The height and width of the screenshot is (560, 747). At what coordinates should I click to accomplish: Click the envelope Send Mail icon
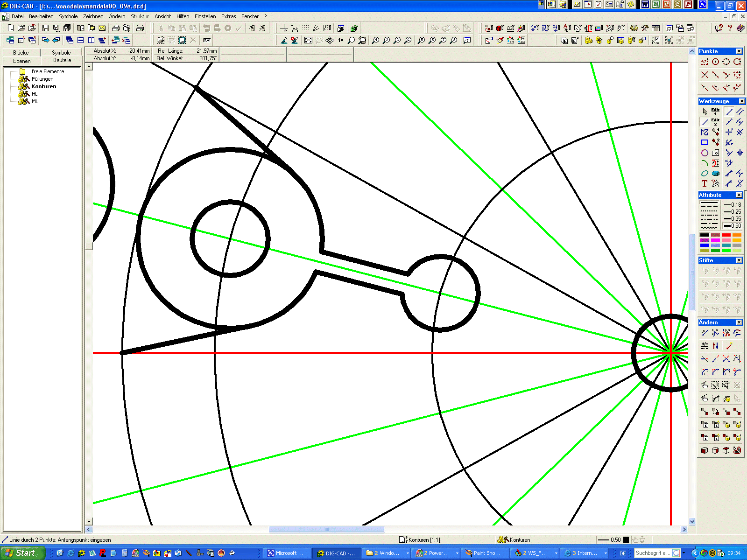point(102,28)
